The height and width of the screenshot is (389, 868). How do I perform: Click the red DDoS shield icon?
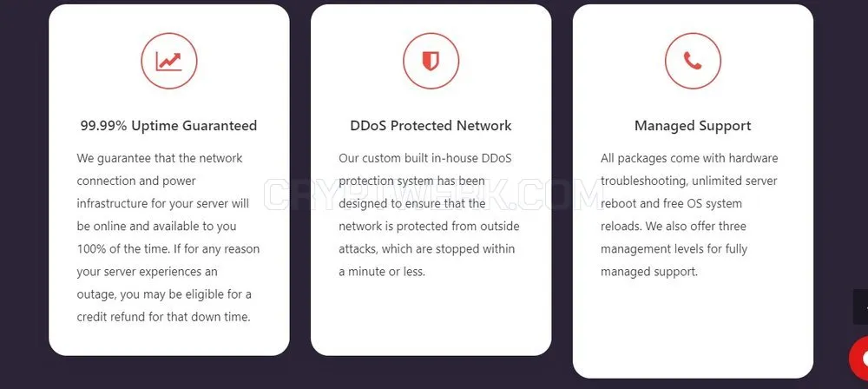(x=431, y=61)
